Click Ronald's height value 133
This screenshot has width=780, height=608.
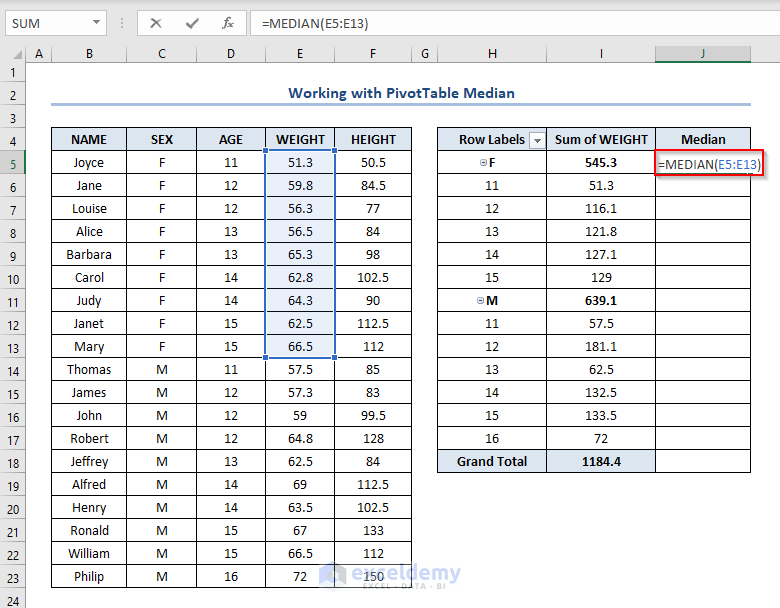click(x=373, y=530)
